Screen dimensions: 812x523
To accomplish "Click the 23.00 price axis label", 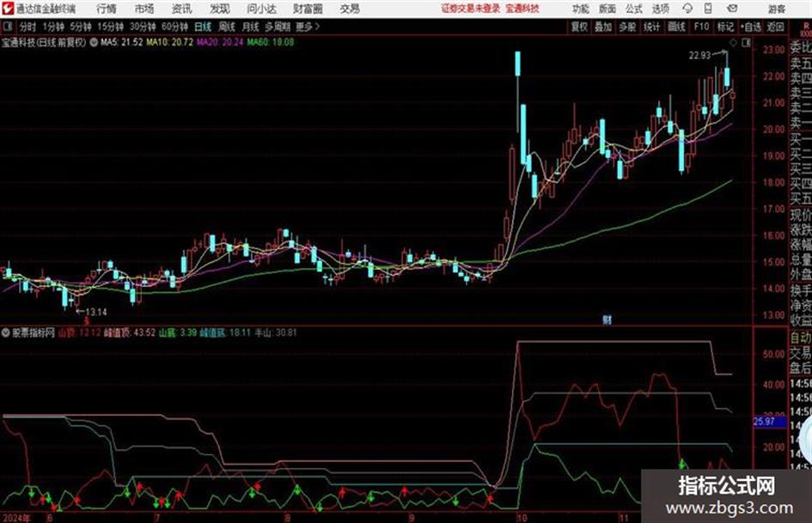I will point(773,50).
